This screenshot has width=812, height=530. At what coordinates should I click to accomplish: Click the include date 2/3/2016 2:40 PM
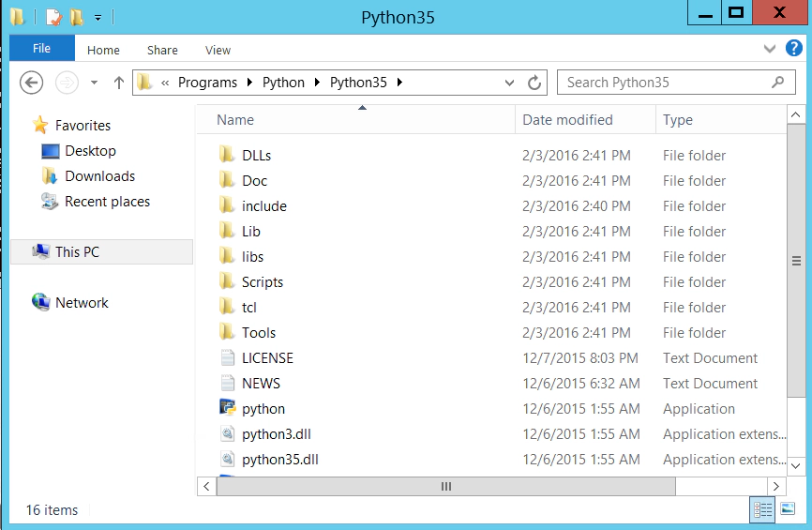(577, 206)
